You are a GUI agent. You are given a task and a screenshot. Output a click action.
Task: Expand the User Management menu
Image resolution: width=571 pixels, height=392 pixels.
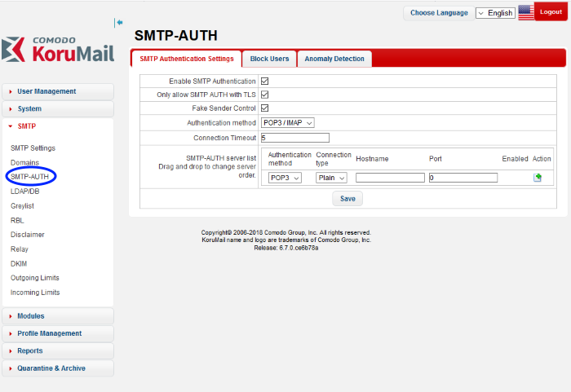point(46,91)
